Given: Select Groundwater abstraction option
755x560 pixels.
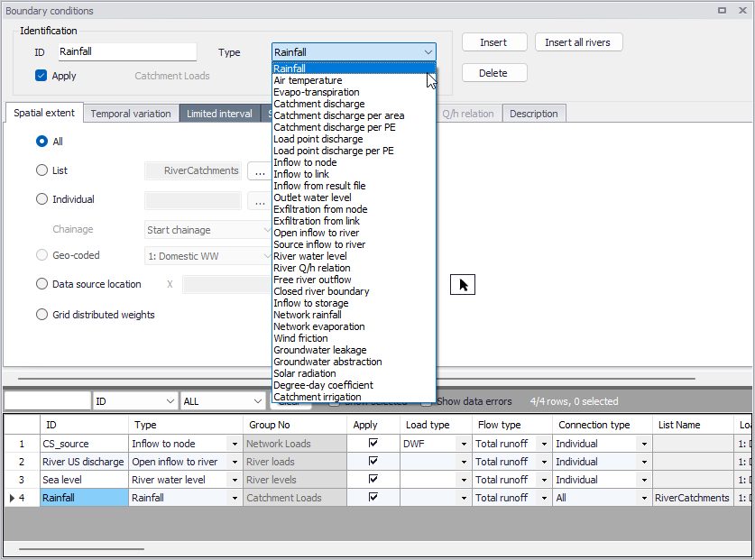Looking at the screenshot, I should tap(354, 362).
